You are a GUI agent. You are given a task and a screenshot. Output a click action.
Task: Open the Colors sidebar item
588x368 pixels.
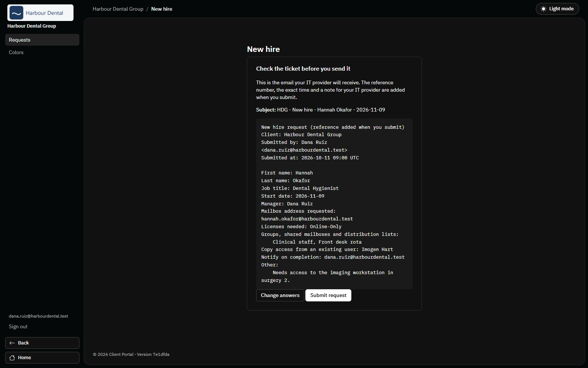pyautogui.click(x=42, y=52)
